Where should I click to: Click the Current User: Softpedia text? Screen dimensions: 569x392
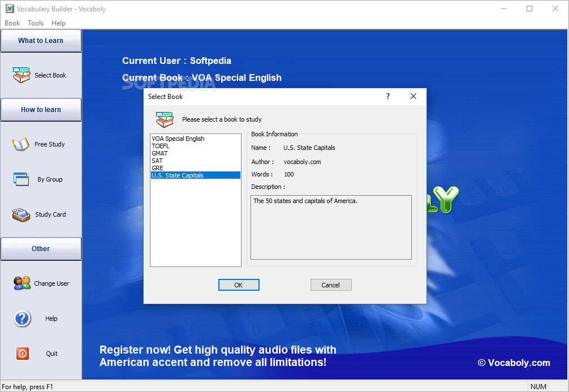[x=176, y=61]
